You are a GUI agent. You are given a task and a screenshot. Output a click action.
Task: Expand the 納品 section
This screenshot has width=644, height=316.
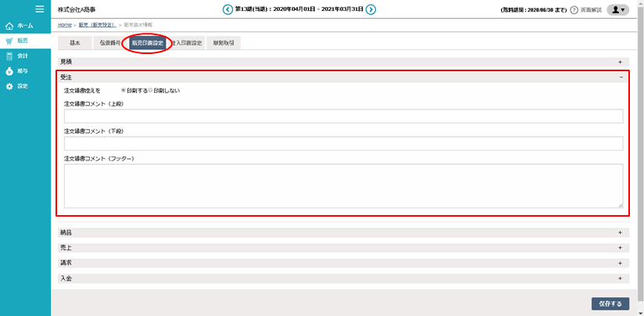(x=621, y=232)
